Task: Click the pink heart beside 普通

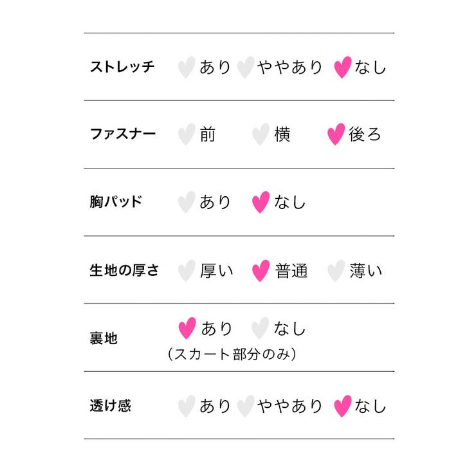Action: [x=260, y=271]
